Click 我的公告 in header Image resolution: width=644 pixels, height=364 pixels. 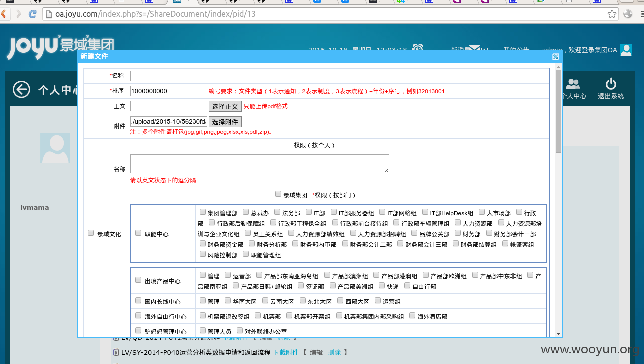coord(516,50)
